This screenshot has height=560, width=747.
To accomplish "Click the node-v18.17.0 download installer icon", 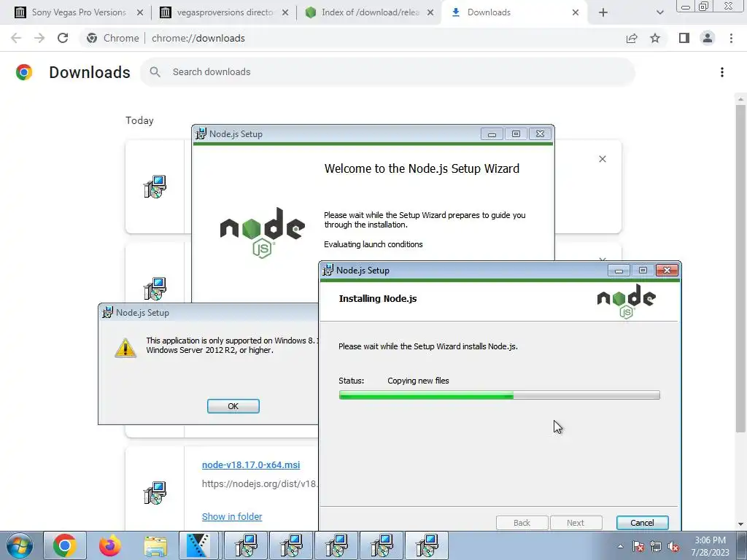I will click(155, 492).
